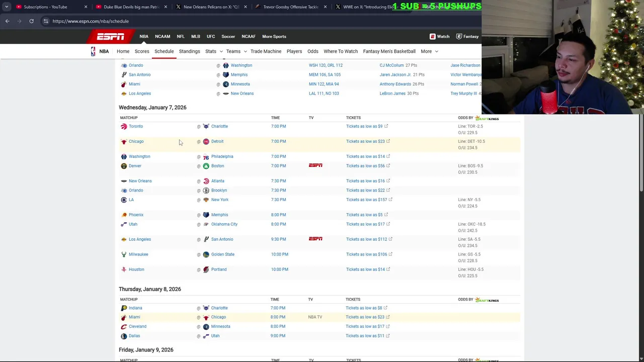Viewport: 644px width, 362px height.
Task: Click the Toronto Raptors team logo
Action: coord(124,126)
